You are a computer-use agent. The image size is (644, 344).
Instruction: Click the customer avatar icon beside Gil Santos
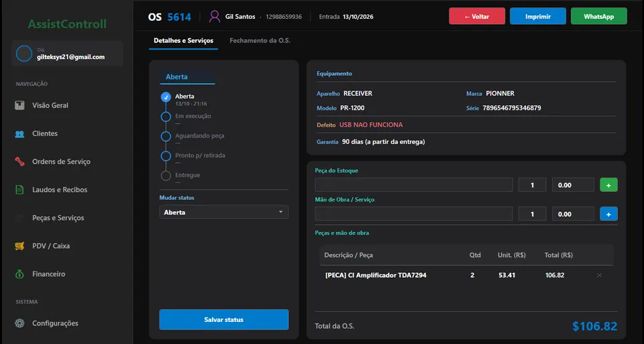(215, 16)
